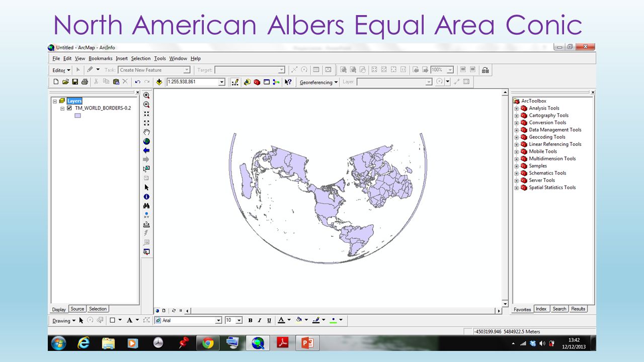This screenshot has width=644, height=362.
Task: Open the Arial font dropdown
Action: (x=218, y=320)
